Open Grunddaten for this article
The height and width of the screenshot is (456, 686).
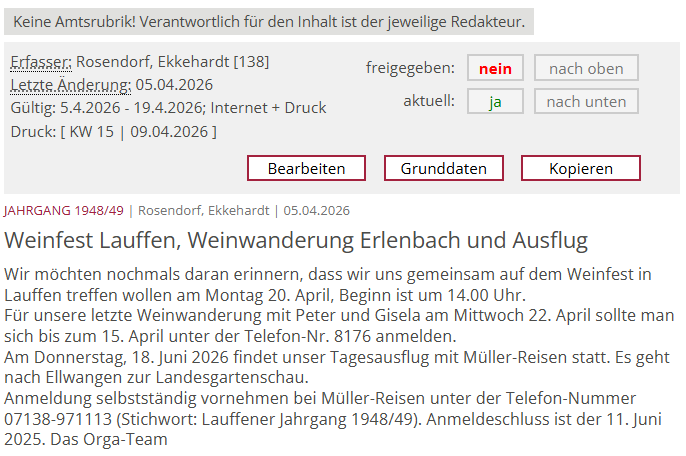[x=443, y=168]
